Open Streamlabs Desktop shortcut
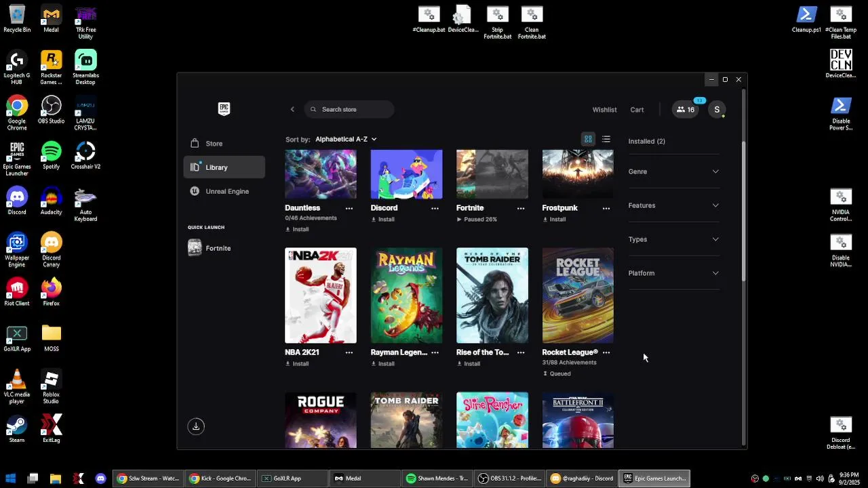The width and height of the screenshot is (868, 488). (x=85, y=67)
